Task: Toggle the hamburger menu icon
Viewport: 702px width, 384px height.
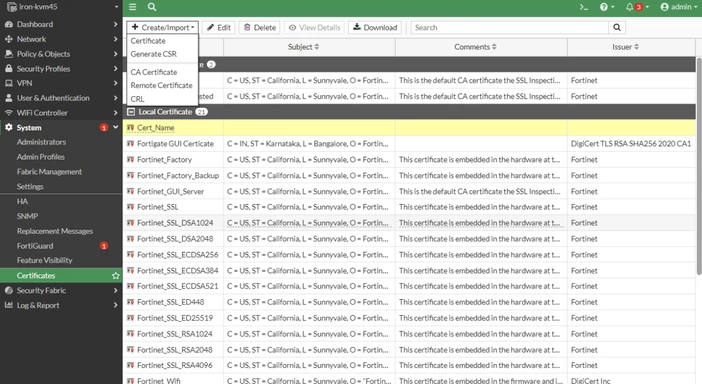Action: [x=133, y=7]
